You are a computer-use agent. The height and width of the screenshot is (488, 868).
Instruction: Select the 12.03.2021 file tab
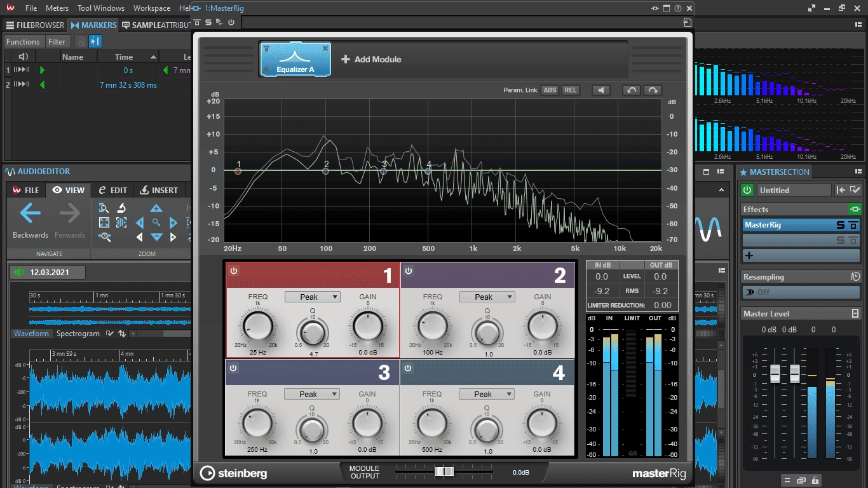(48, 273)
